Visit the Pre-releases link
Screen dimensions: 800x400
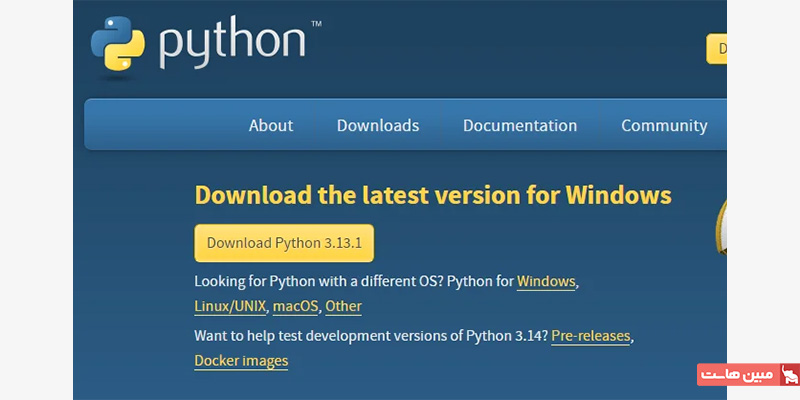click(x=591, y=336)
